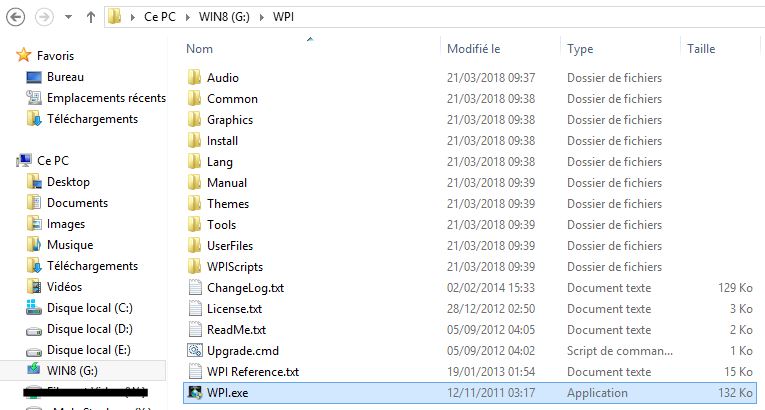This screenshot has height=410, width=765.
Task: Open the Musique library icon
Action: pos(34,245)
